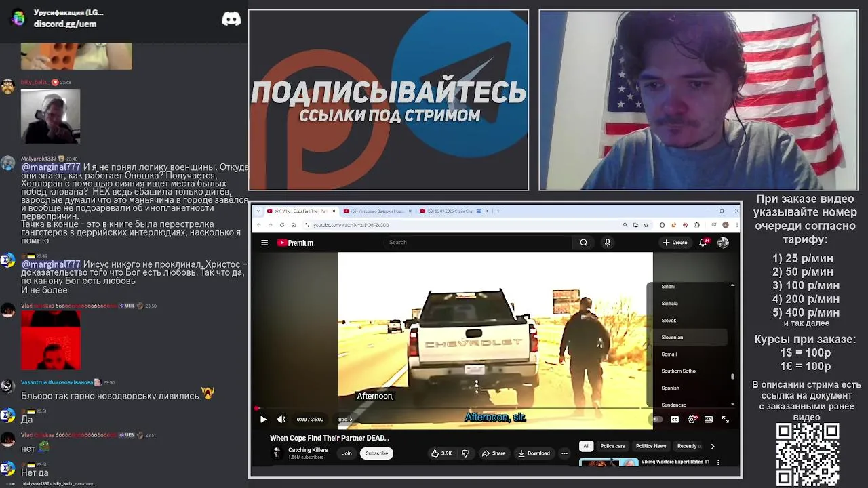
Task: Select the Politics News filter chip
Action: [x=651, y=446]
